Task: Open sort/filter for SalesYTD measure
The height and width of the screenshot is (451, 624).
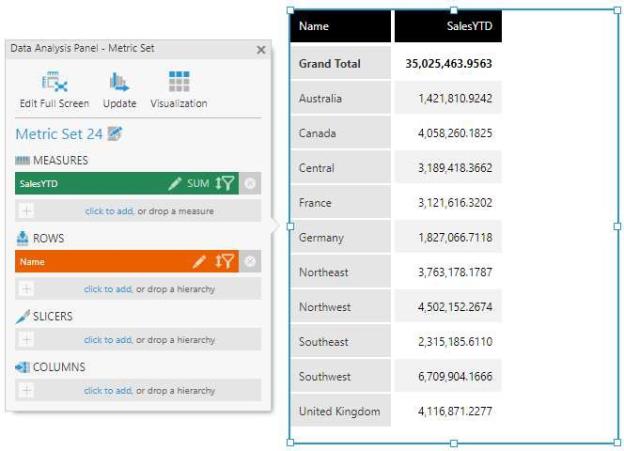Action: pos(224,184)
